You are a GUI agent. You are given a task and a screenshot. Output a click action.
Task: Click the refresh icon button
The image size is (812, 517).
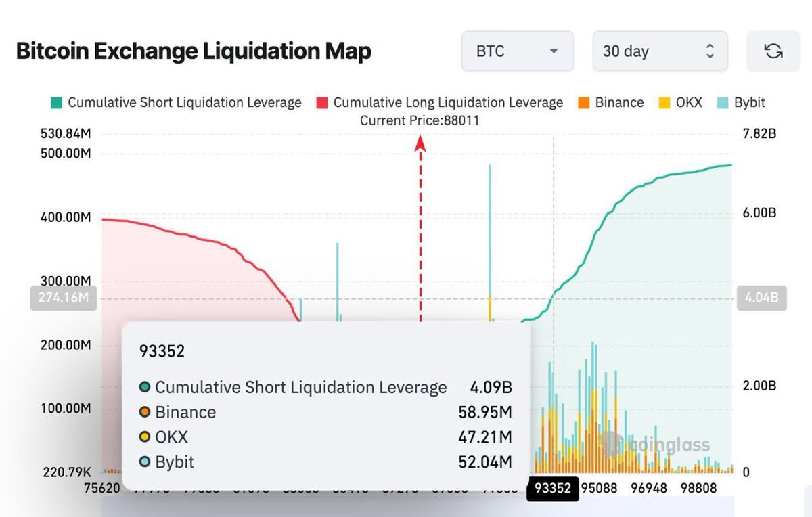point(773,51)
